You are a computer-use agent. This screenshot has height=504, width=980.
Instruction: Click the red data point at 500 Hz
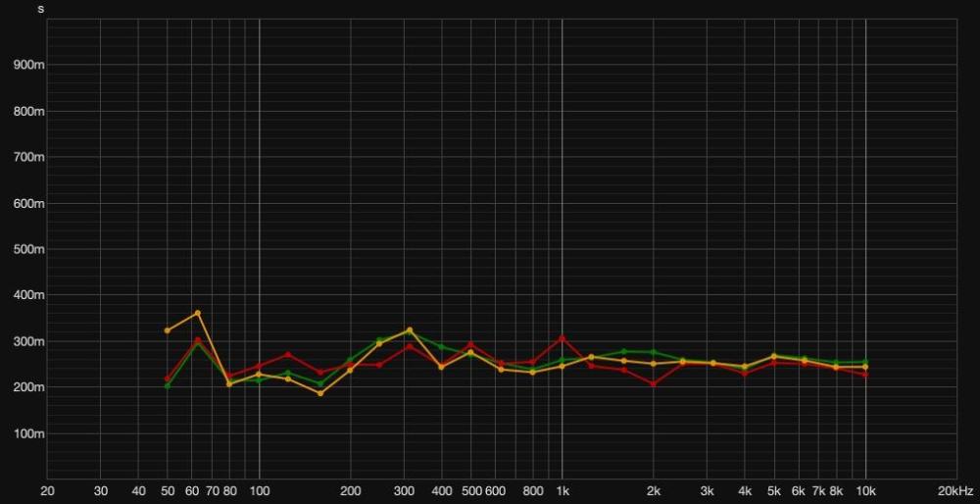tap(470, 344)
